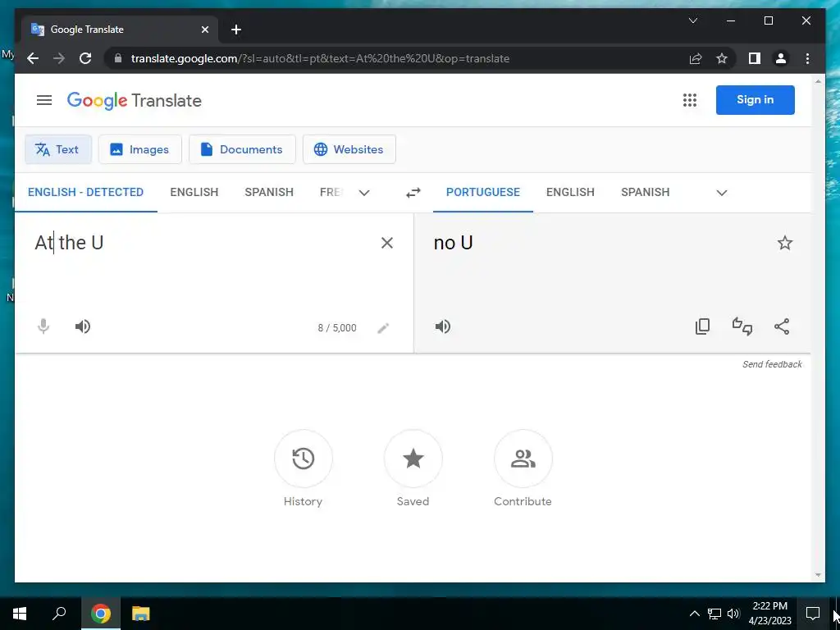Open the Google apps grid
The width and height of the screenshot is (840, 630).
(689, 100)
